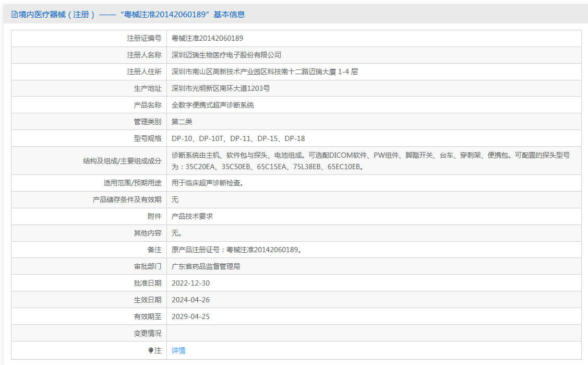588x365 pixels.
Task: Click 产品技术要求 attachment text
Action: tap(193, 217)
